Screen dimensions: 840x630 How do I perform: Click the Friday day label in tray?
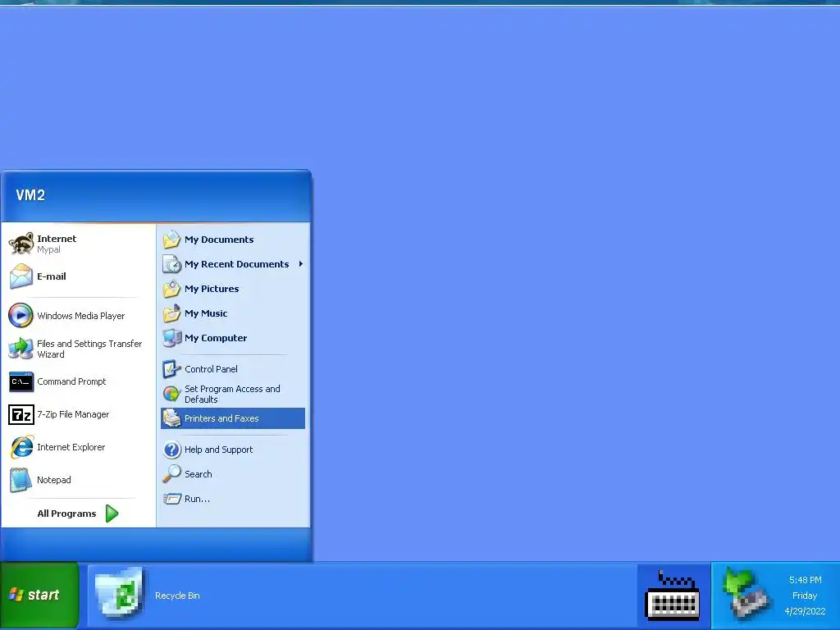(805, 596)
